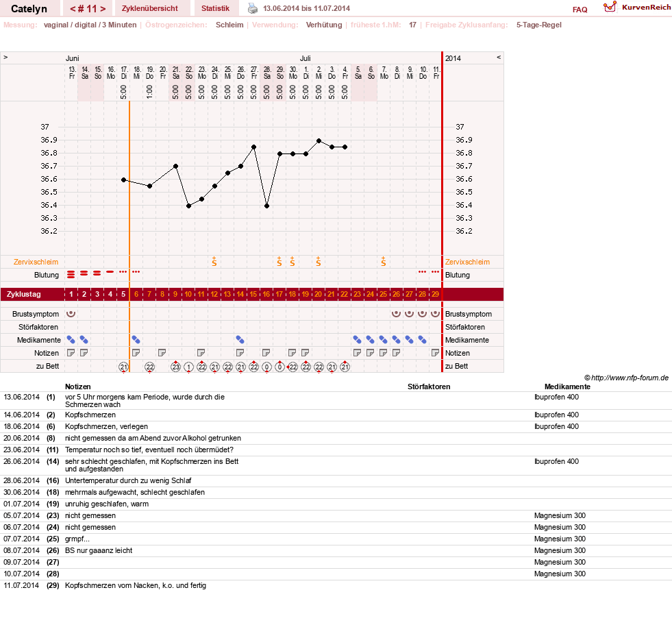Select the 36.4 temperature point on 28 June
The image size is (672, 638).
click(266, 206)
